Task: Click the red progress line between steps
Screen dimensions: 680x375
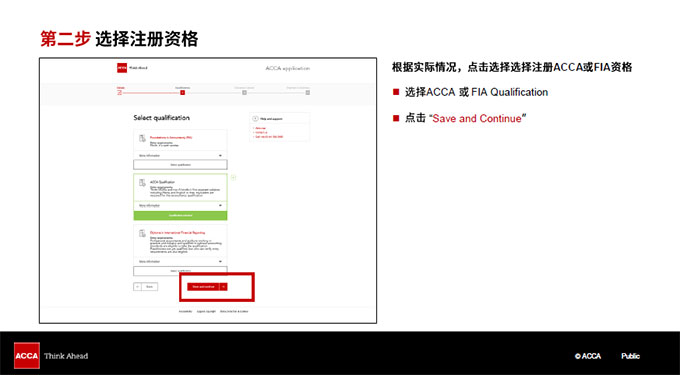Action: (x=151, y=93)
